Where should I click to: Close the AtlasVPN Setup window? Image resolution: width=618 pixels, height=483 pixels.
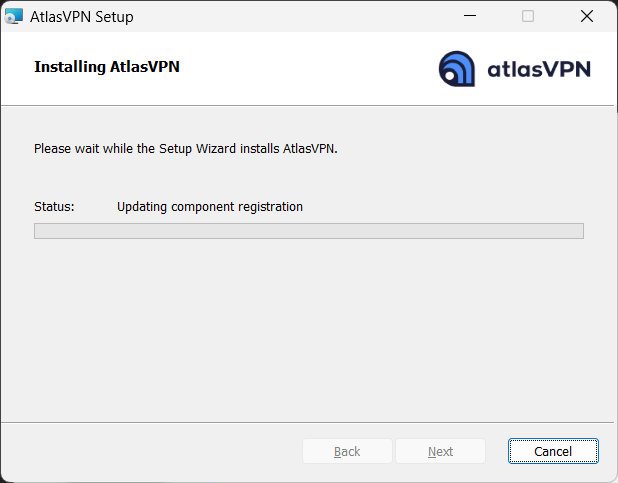click(x=587, y=16)
